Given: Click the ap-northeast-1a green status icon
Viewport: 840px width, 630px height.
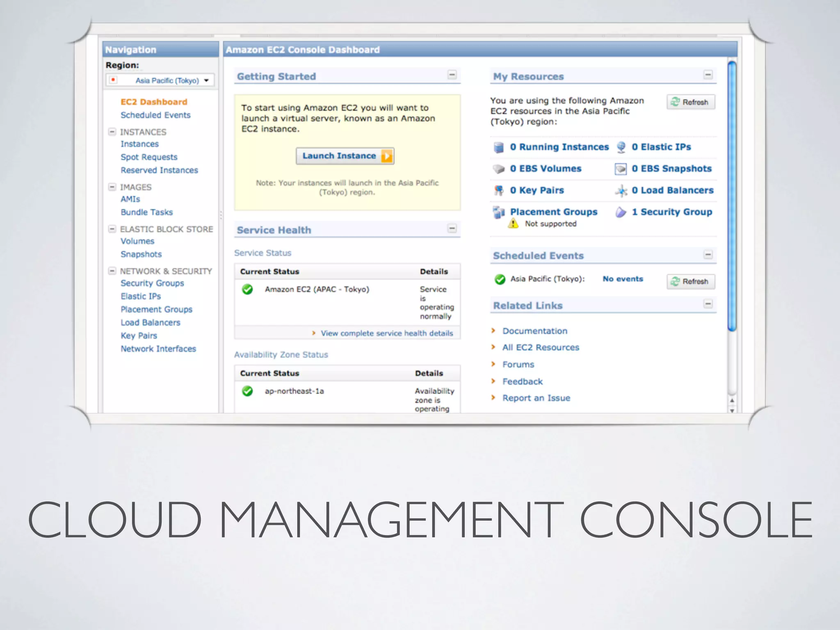Looking at the screenshot, I should 247,391.
